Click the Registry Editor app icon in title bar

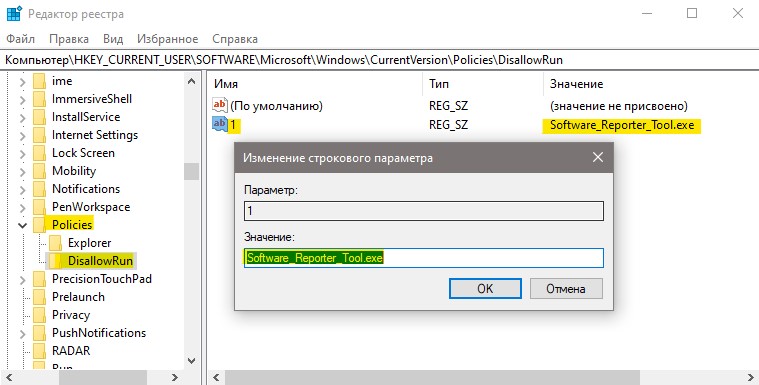tap(14, 14)
